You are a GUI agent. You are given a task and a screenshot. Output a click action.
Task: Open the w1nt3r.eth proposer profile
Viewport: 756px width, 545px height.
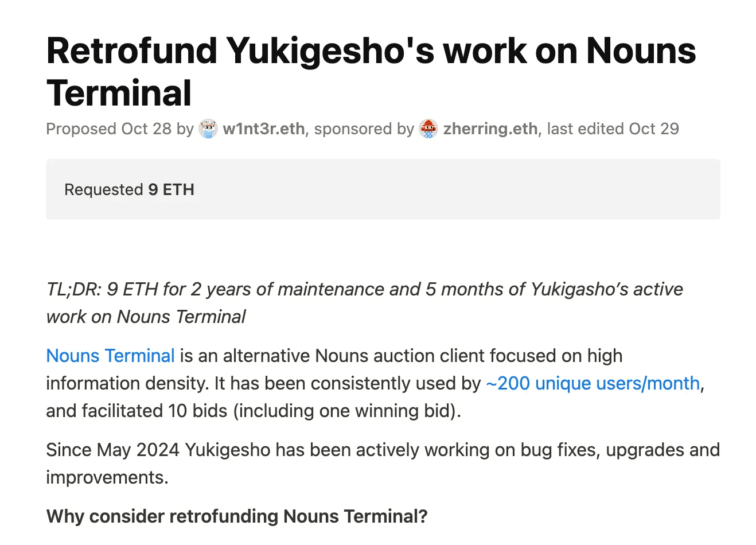point(264,129)
